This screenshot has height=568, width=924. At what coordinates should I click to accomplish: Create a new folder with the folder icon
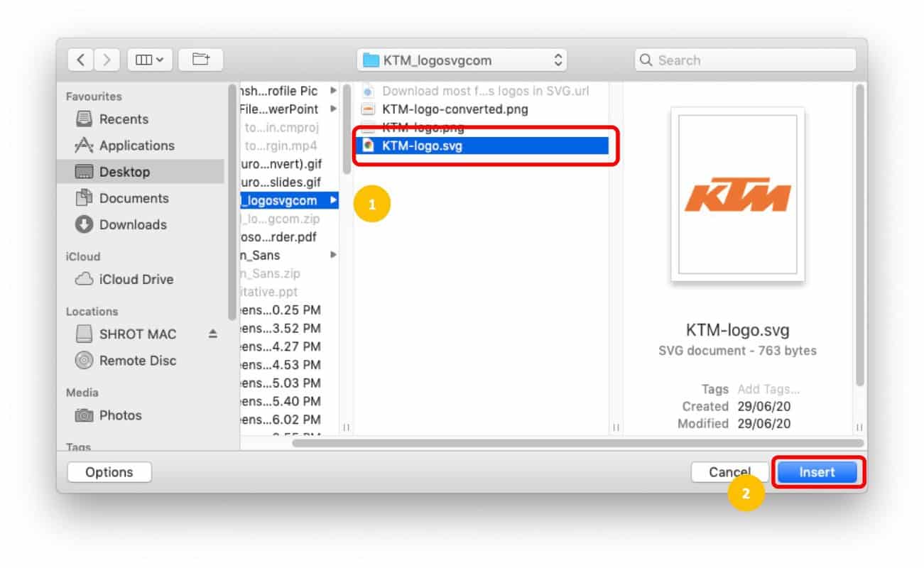[x=200, y=60]
